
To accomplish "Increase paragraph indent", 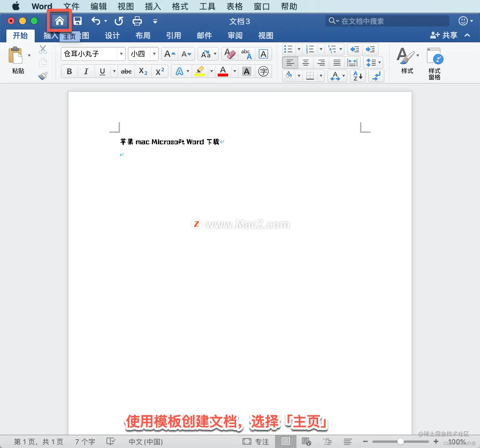I will point(370,49).
